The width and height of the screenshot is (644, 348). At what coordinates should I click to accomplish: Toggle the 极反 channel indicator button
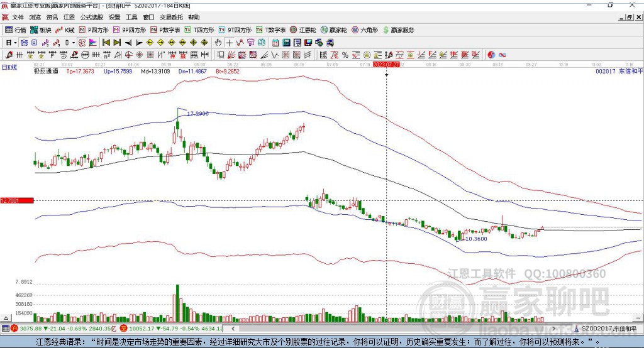pyautogui.click(x=82, y=43)
